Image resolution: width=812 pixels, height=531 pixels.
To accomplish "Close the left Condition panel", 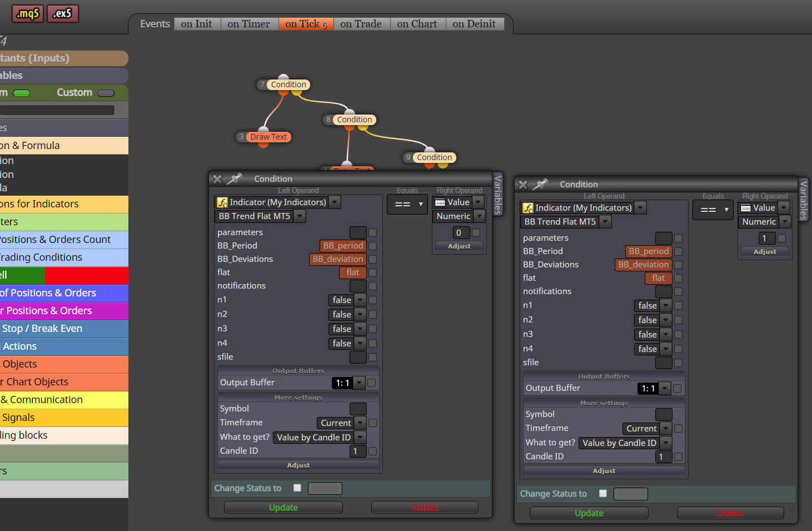I will 217,179.
